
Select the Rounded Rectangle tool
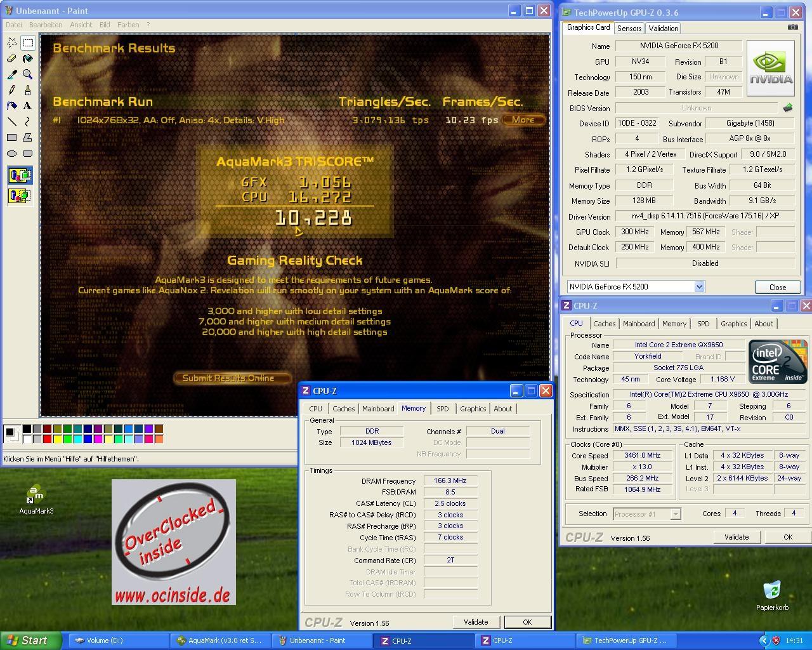pos(28,154)
